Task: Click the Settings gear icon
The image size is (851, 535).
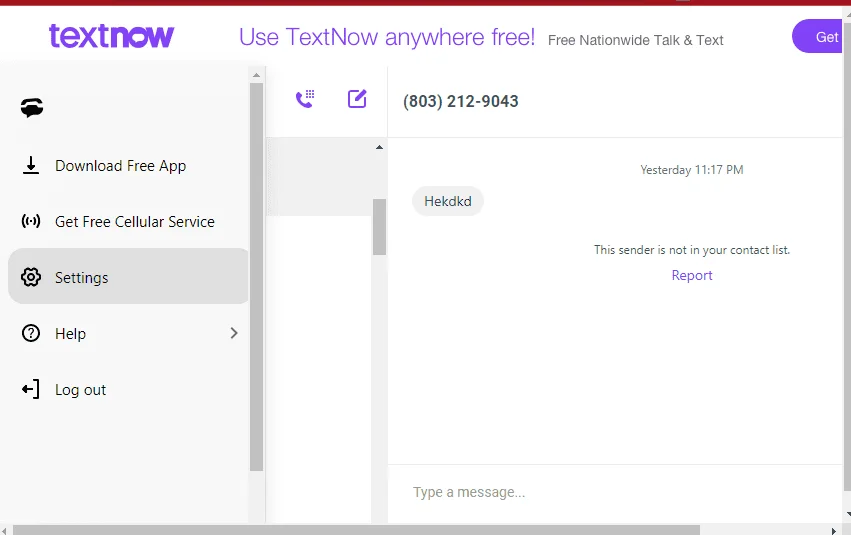Action: click(x=31, y=277)
